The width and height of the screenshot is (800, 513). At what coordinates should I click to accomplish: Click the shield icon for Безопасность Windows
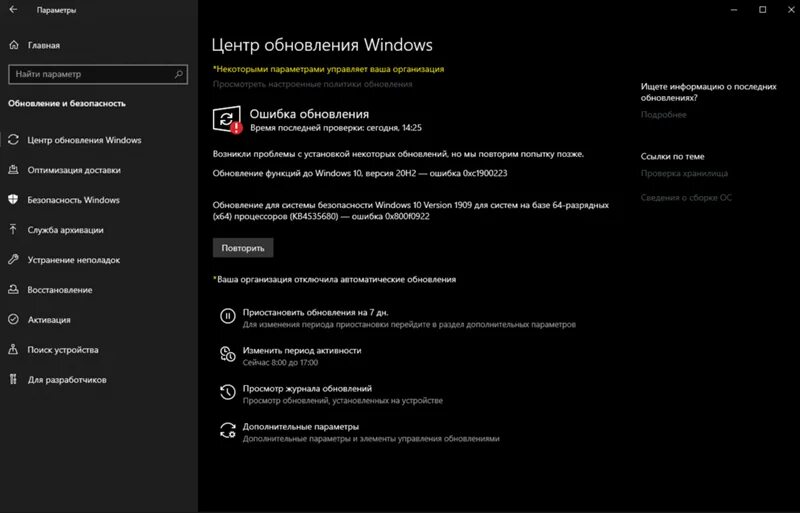tap(13, 200)
